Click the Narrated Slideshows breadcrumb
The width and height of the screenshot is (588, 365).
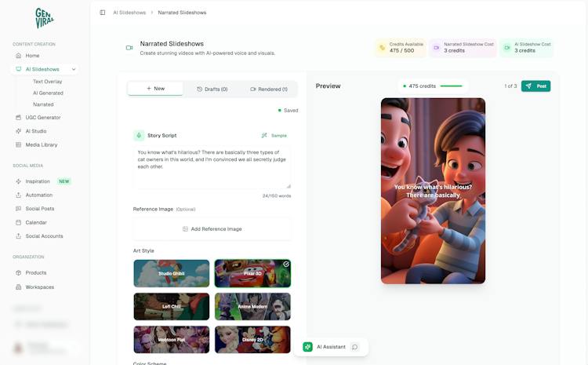182,13
